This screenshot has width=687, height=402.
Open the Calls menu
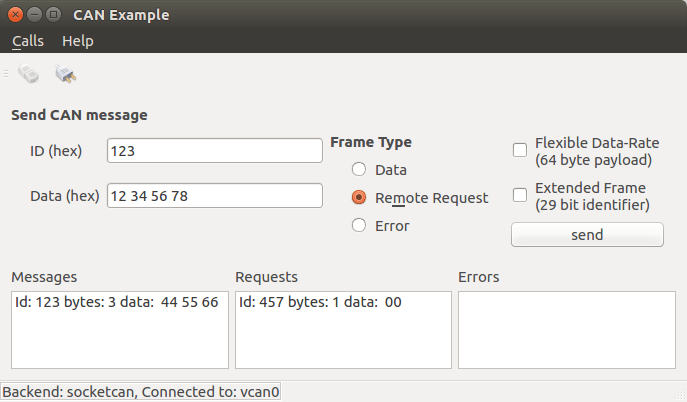click(28, 41)
